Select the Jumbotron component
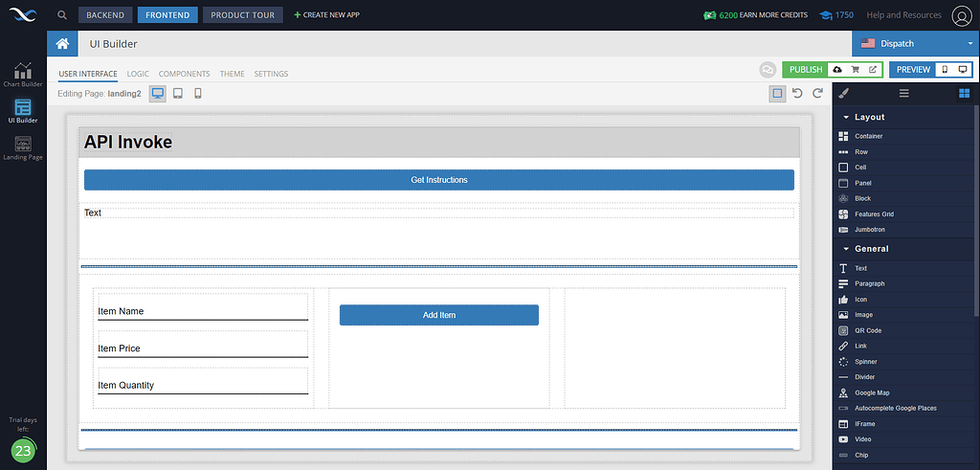This screenshot has width=980, height=470. [x=903, y=230]
